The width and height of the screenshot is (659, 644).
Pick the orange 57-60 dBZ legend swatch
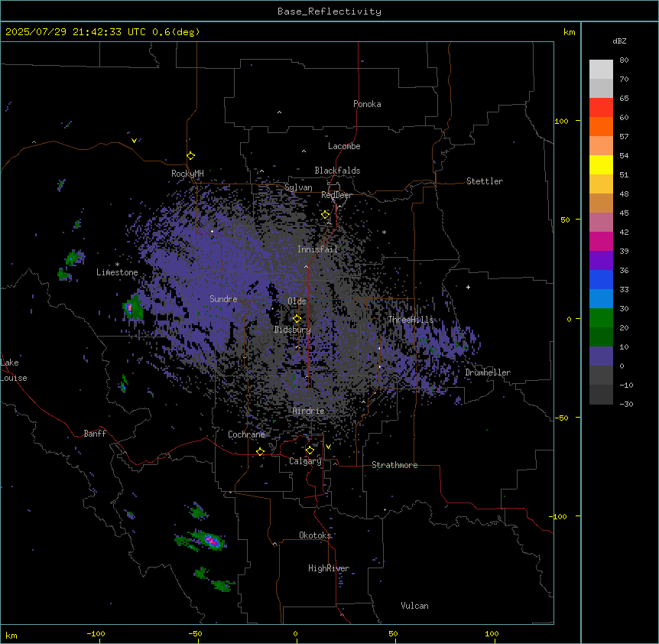coord(601,126)
